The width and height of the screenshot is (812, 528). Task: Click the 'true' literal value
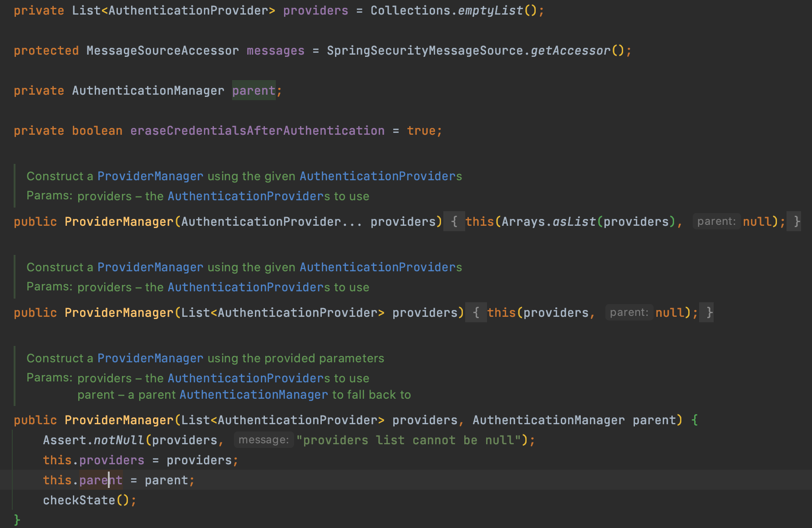click(x=421, y=131)
